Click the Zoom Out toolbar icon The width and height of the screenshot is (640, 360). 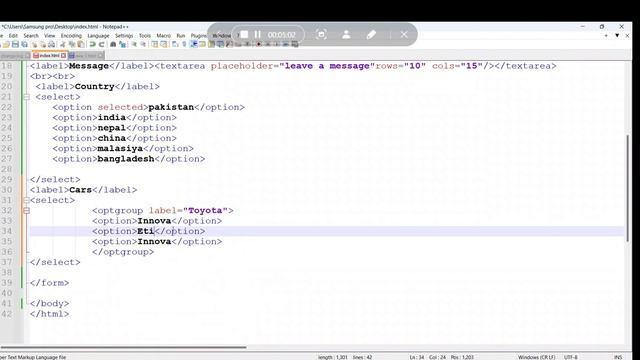(x=143, y=44)
